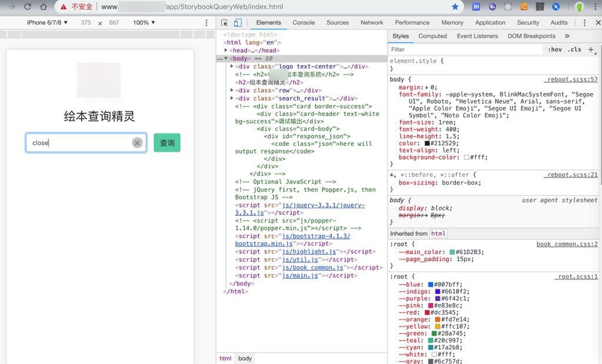
Task: Add new style rule with plus icon
Action: click(591, 50)
